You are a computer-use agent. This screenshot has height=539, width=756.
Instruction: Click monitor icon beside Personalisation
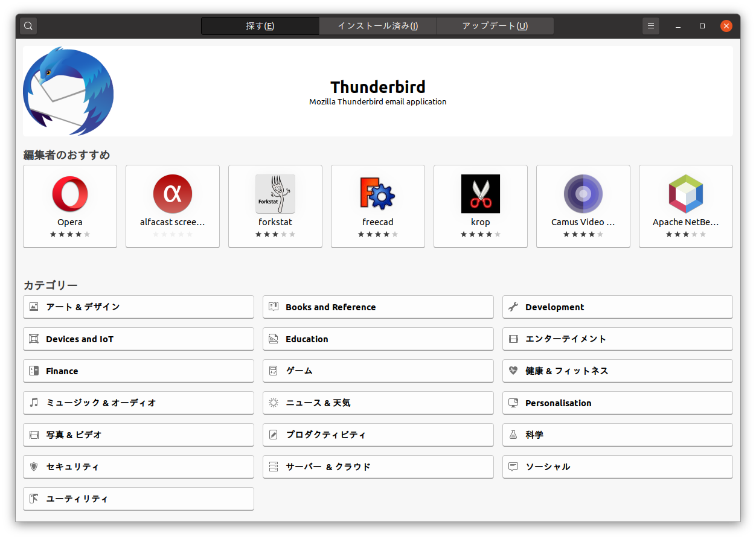coord(513,403)
